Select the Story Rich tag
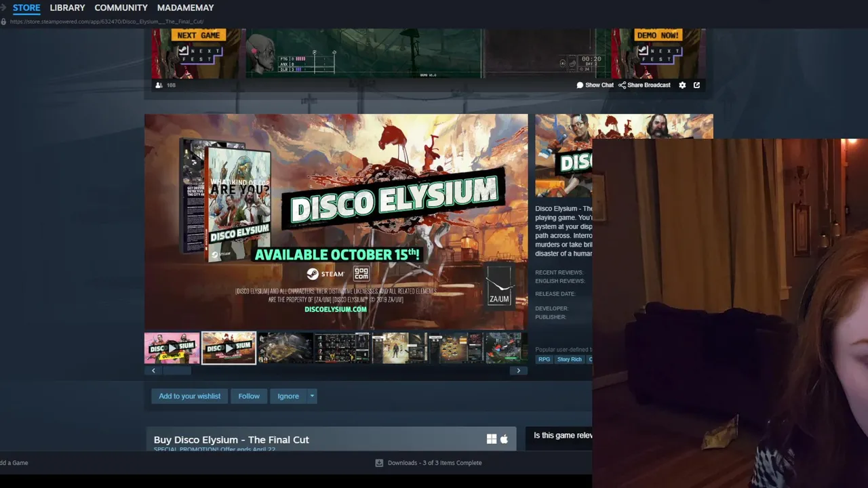This screenshot has height=488, width=868. (570, 359)
